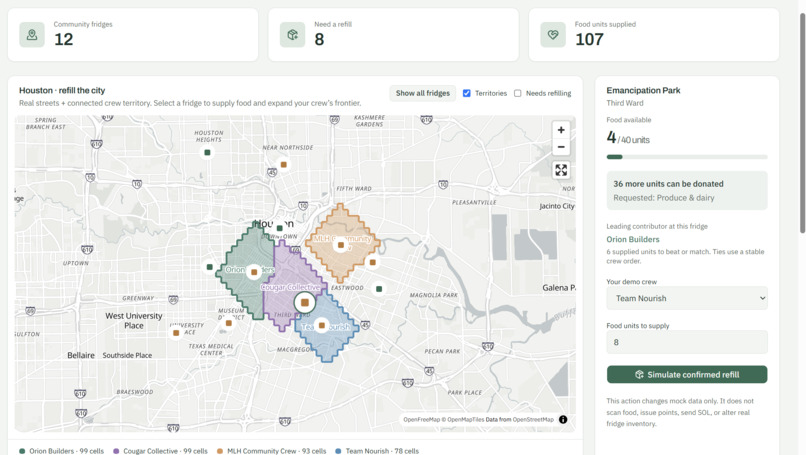Click the Cougar Collective territory label on map
The height and width of the screenshot is (455, 806).
tap(290, 287)
